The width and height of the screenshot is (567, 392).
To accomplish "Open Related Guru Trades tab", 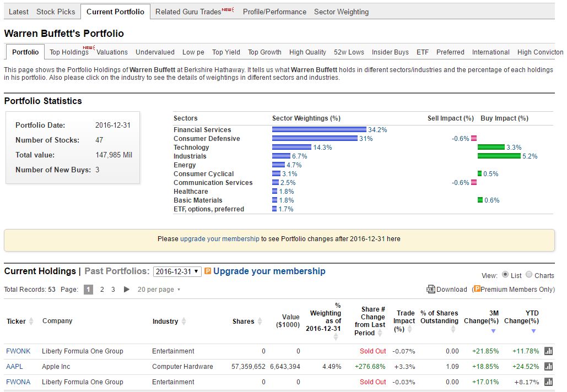I will click(x=188, y=12).
